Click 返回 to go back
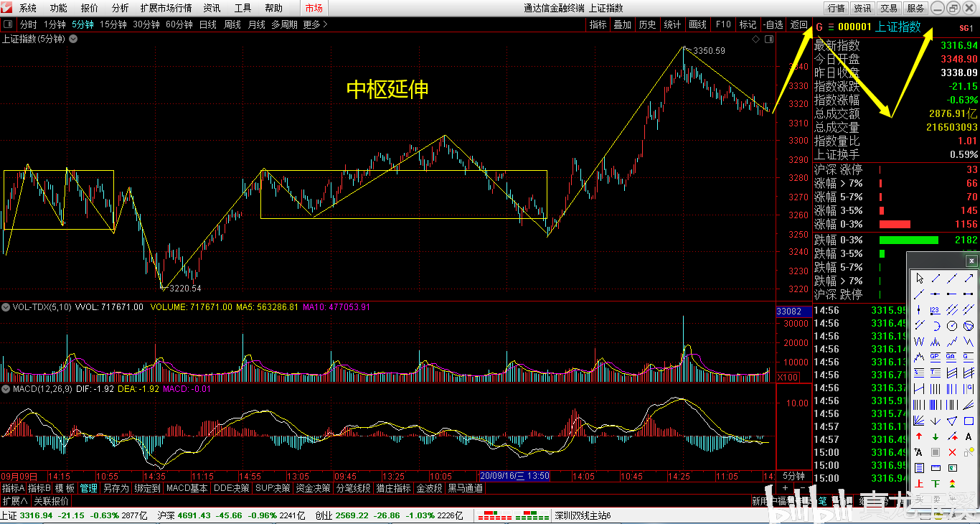Image resolution: width=980 pixels, height=524 pixels. click(x=798, y=24)
